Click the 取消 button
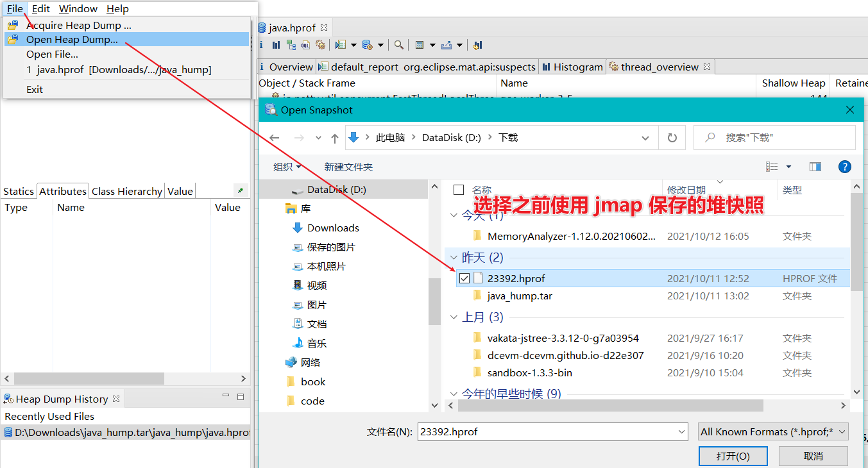This screenshot has width=868, height=468. [x=813, y=456]
